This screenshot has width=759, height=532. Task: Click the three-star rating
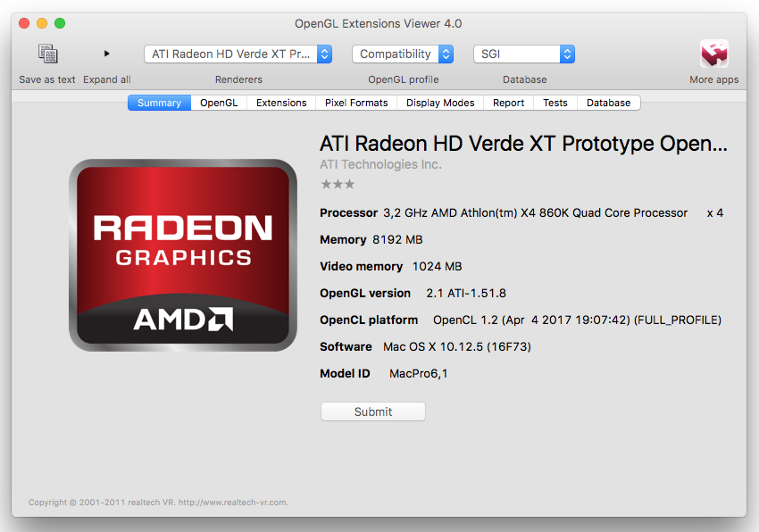click(x=338, y=185)
